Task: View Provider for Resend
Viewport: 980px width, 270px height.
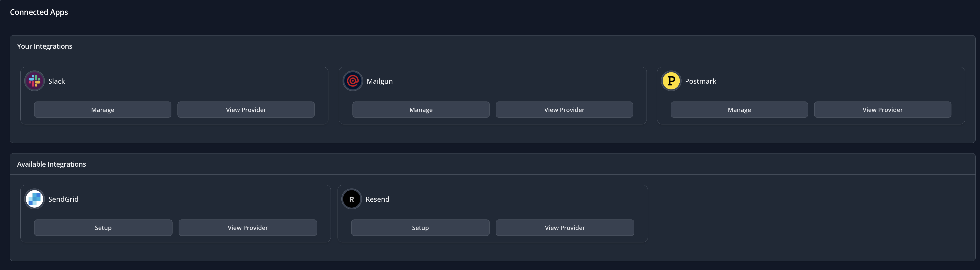Action: pyautogui.click(x=565, y=227)
